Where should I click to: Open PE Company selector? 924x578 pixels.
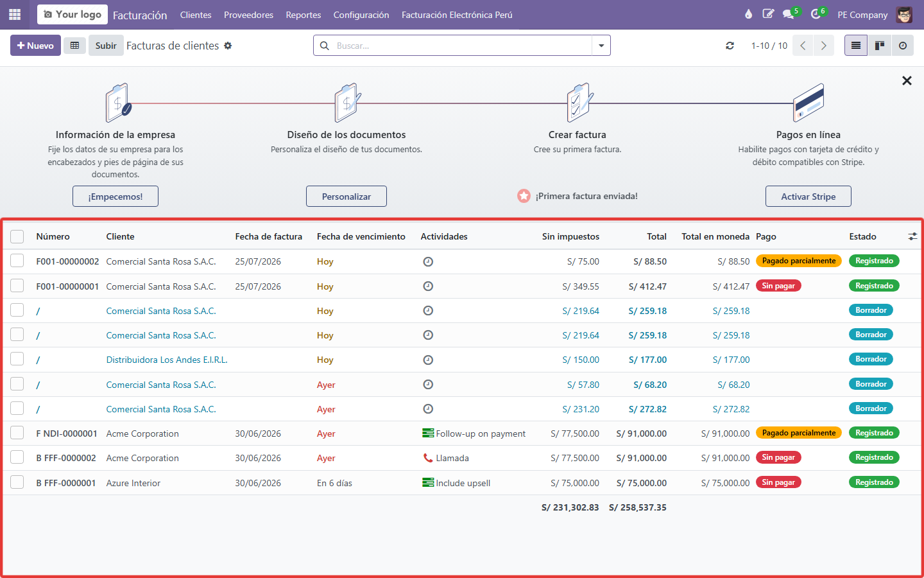[x=862, y=15]
